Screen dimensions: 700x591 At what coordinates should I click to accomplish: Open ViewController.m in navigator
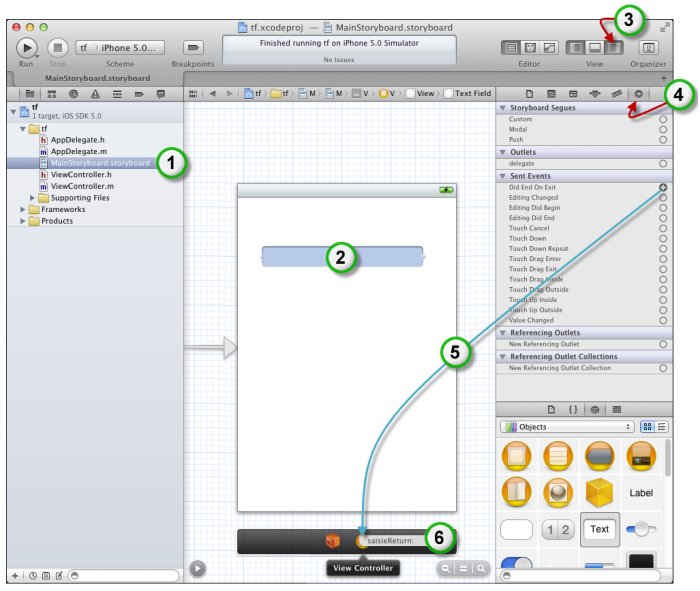tap(82, 186)
